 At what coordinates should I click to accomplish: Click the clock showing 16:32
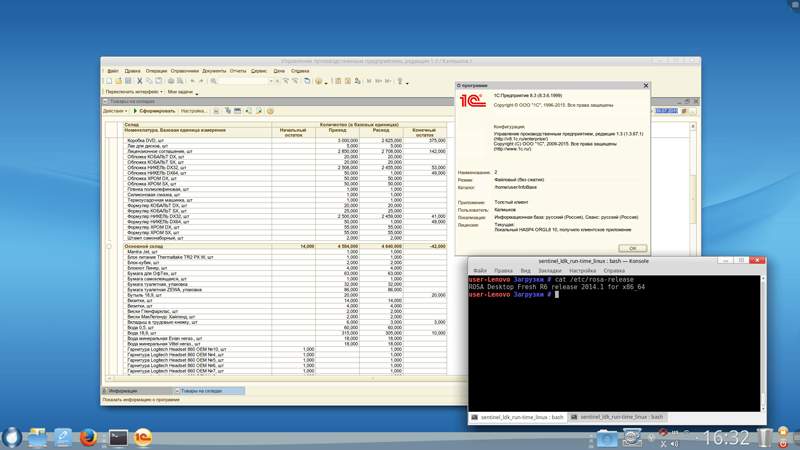726,438
